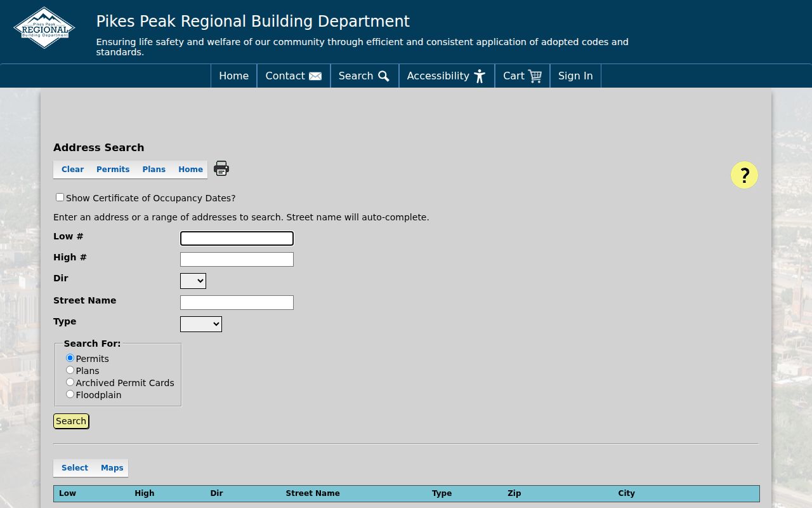Open the Sign In menu item
This screenshot has height=508, width=812.
(575, 76)
